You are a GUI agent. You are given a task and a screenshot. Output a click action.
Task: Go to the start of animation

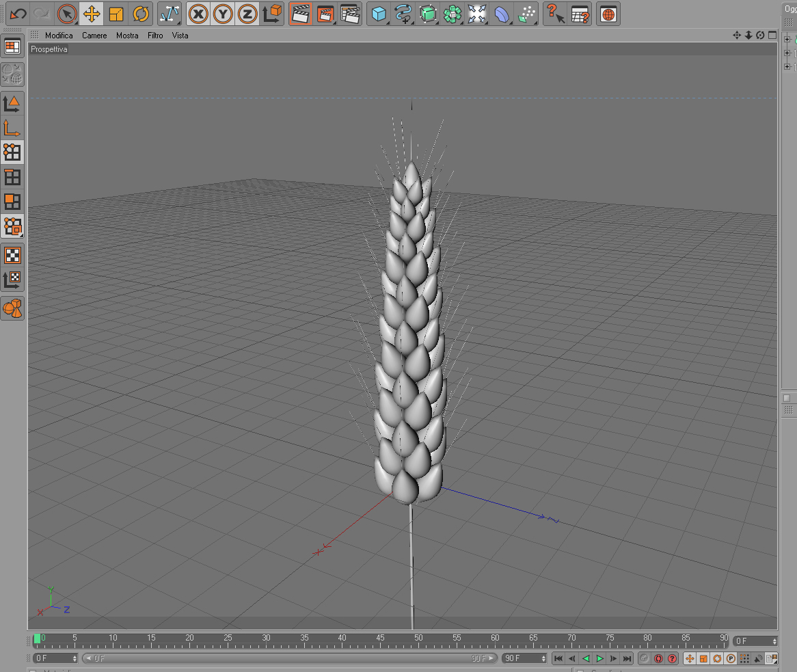[x=558, y=658]
